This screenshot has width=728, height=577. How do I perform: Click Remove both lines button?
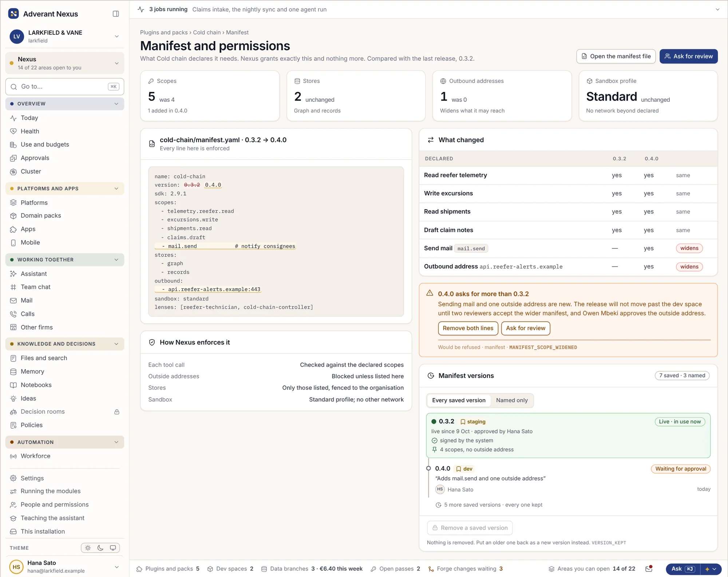[x=468, y=328]
